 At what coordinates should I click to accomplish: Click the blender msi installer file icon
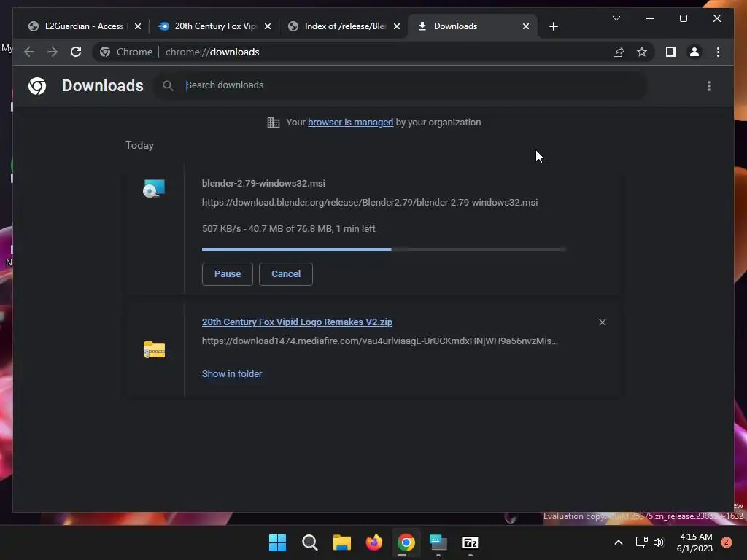tap(154, 188)
